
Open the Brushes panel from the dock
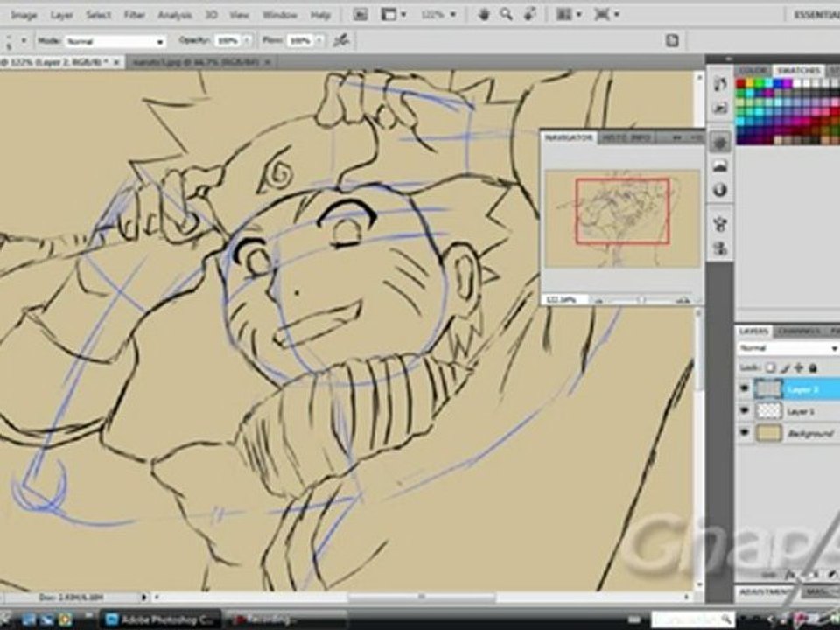720,223
